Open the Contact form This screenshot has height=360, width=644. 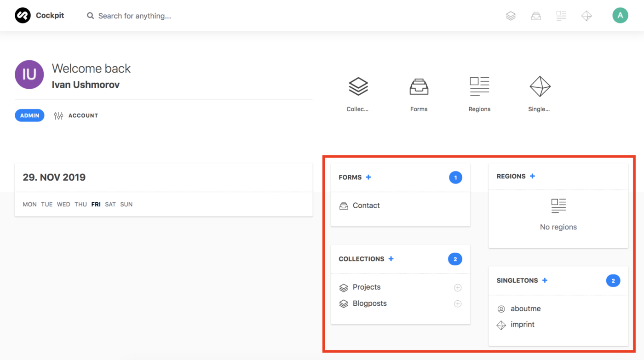[x=366, y=206]
